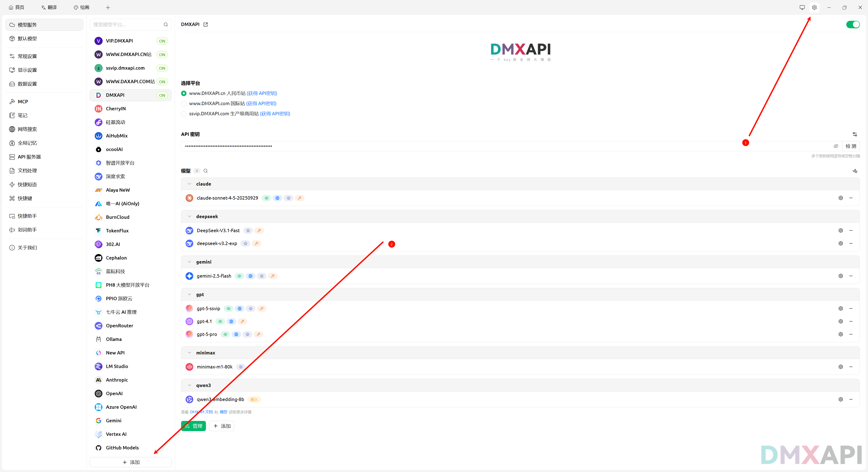
Task: Click 检测 to test the API key
Action: pyautogui.click(x=850, y=146)
